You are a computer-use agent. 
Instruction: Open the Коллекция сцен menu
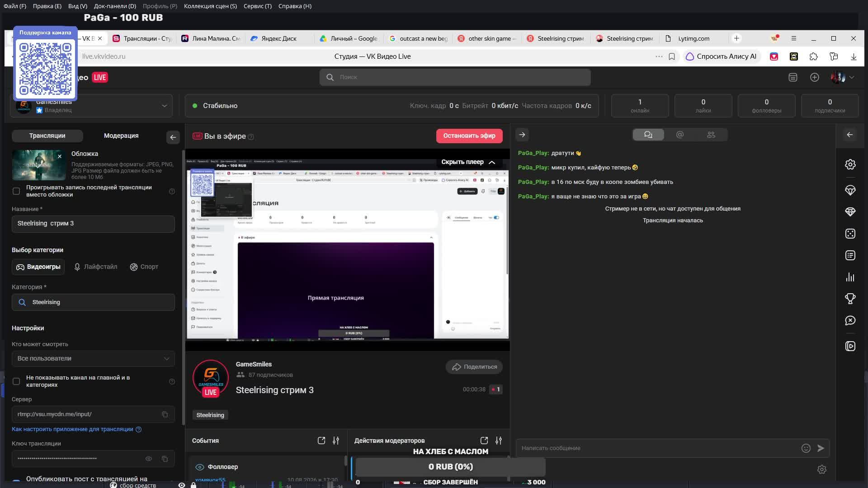[x=210, y=6]
